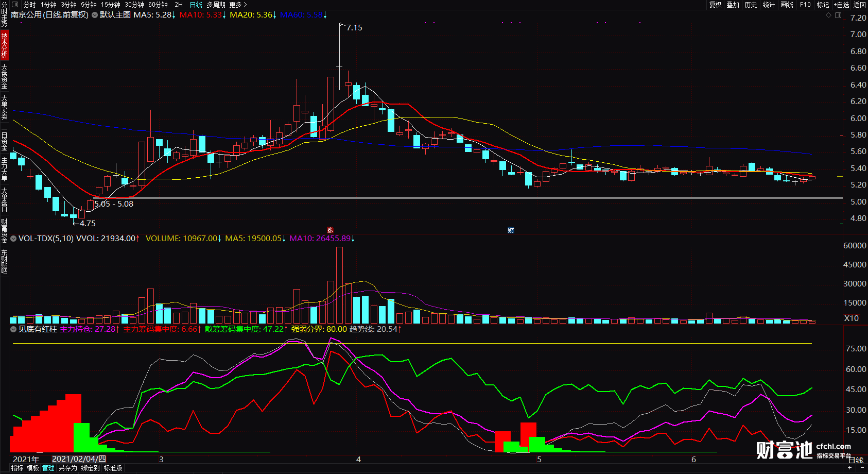Click the 财 event marker icon
The image size is (868, 474).
pos(511,230)
